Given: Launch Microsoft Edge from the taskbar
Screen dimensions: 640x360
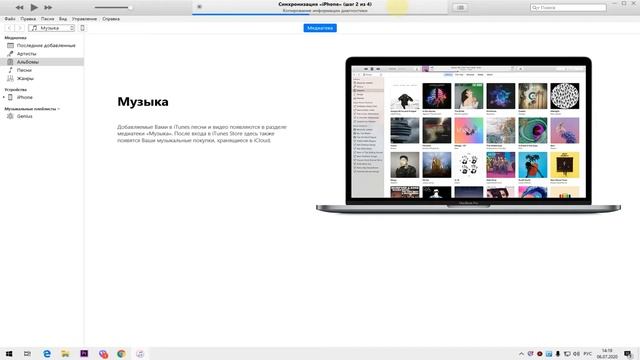Looking at the screenshot, I should [47, 353].
